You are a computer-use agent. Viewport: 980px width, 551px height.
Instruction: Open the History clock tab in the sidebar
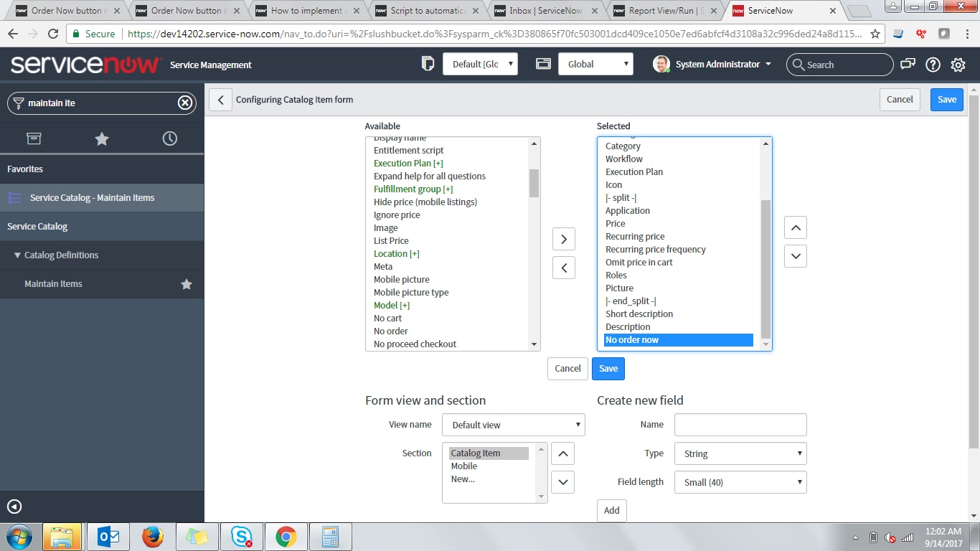point(169,137)
